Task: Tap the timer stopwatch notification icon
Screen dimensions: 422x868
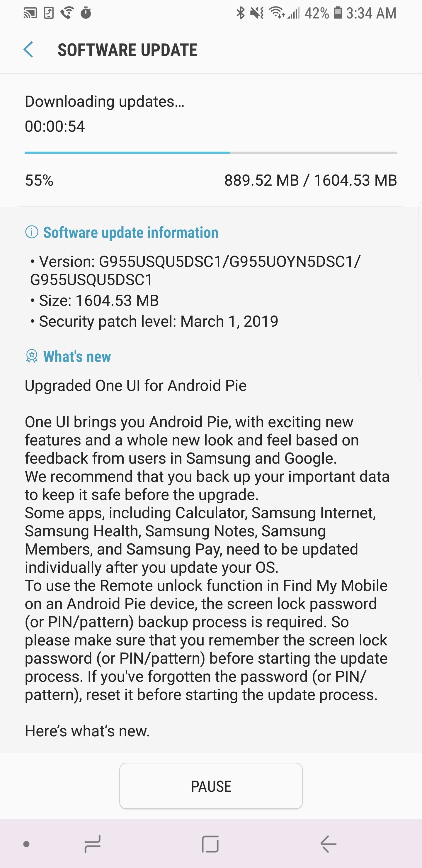Action: [86, 13]
